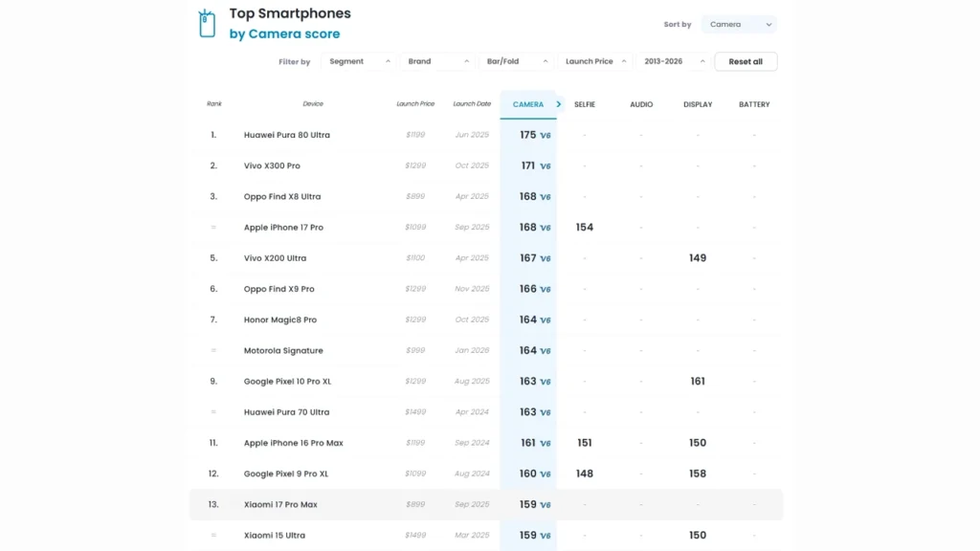
Task: Click iPhone 17 Pro's selfie score of 154
Action: [584, 228]
